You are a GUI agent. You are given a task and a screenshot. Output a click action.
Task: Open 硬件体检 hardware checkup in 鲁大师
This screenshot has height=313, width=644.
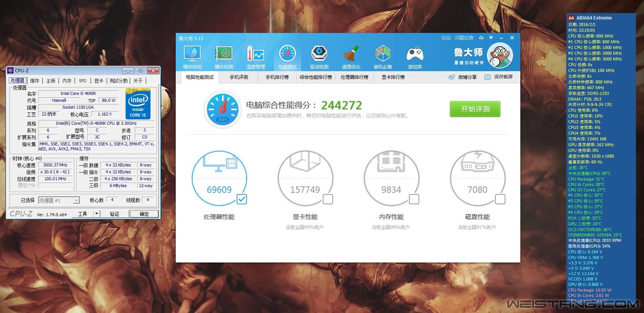click(192, 57)
